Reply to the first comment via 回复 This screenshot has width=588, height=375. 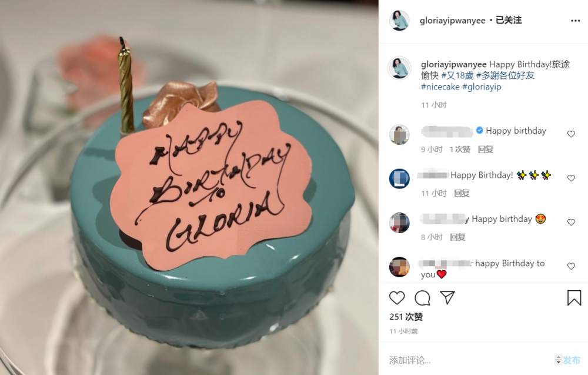point(485,150)
